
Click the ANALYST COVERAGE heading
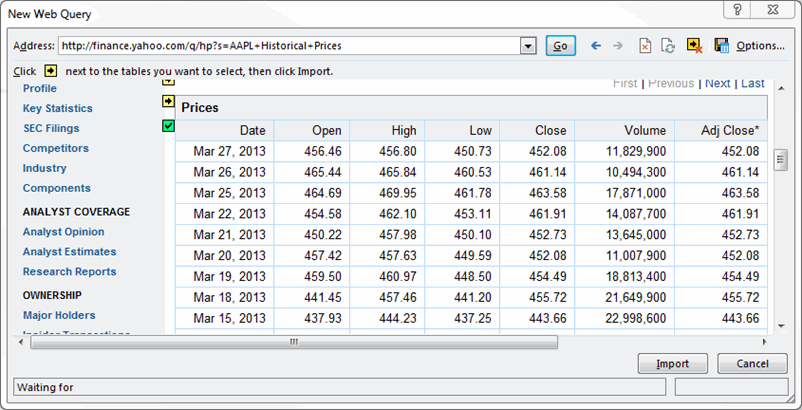pyautogui.click(x=76, y=212)
